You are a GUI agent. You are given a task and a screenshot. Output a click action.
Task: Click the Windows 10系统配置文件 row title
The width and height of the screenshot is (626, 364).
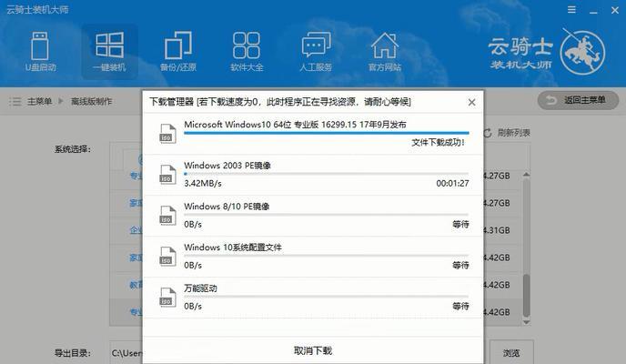pyautogui.click(x=233, y=248)
